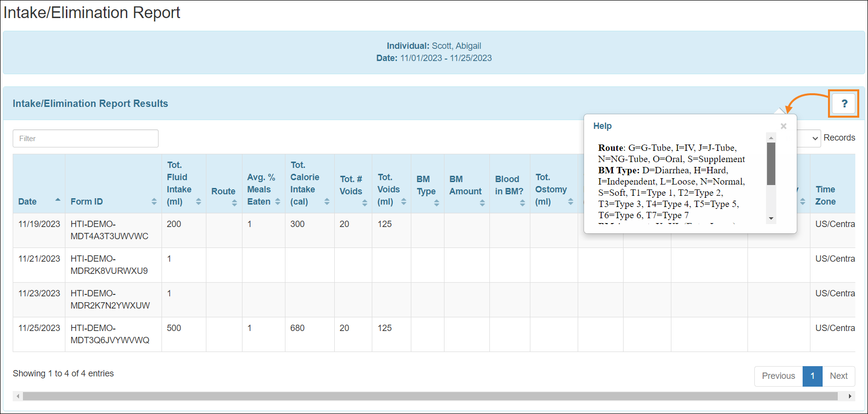Sort the BM Amount column
The image size is (868, 414).
point(482,203)
